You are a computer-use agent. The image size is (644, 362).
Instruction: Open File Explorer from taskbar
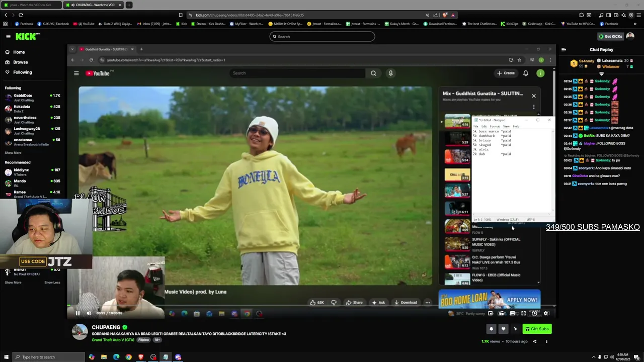click(104, 357)
